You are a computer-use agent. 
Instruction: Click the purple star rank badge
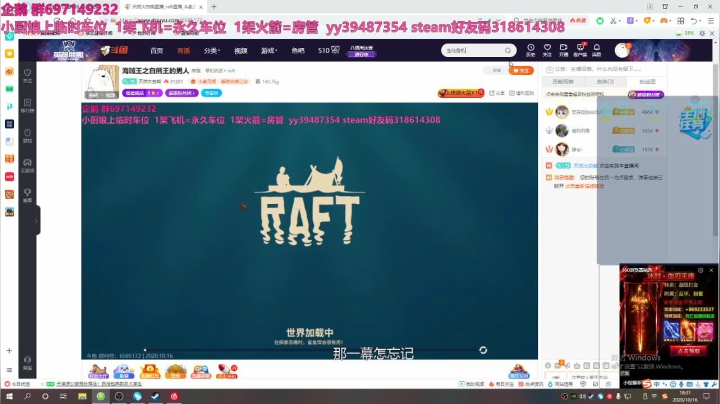tap(142, 93)
